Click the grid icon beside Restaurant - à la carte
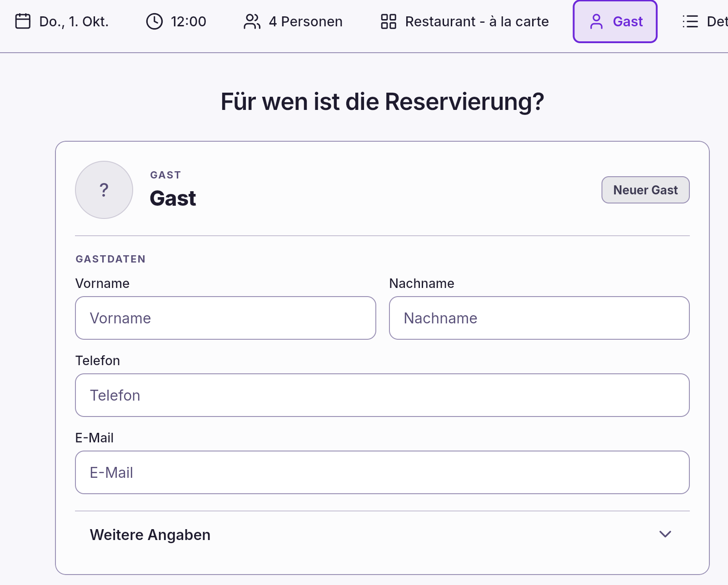This screenshot has width=728, height=585. point(389,21)
